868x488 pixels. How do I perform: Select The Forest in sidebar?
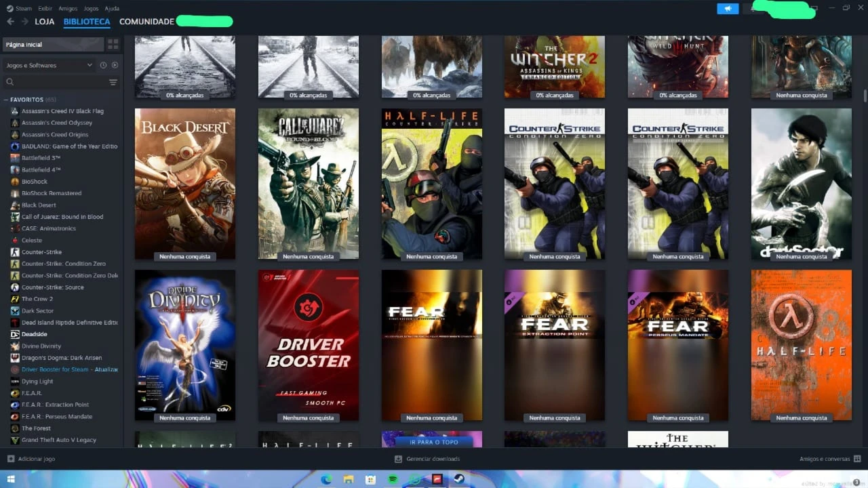pos(36,428)
